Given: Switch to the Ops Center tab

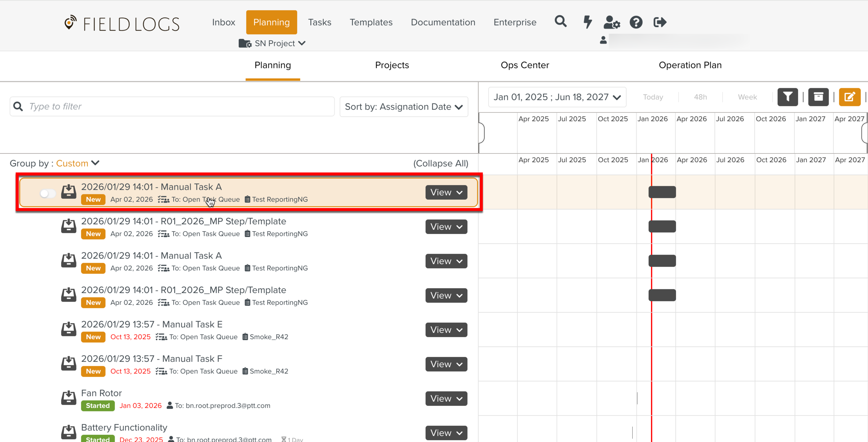Looking at the screenshot, I should [525, 65].
